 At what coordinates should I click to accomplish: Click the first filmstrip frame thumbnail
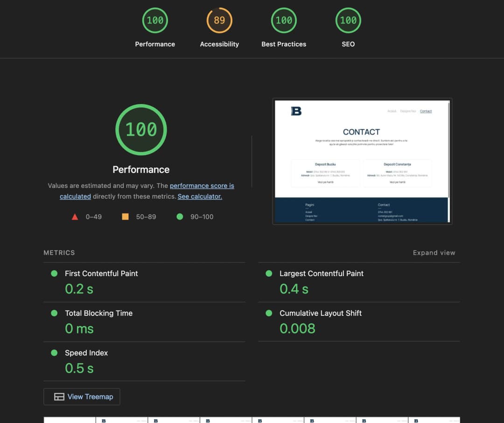(x=70, y=420)
